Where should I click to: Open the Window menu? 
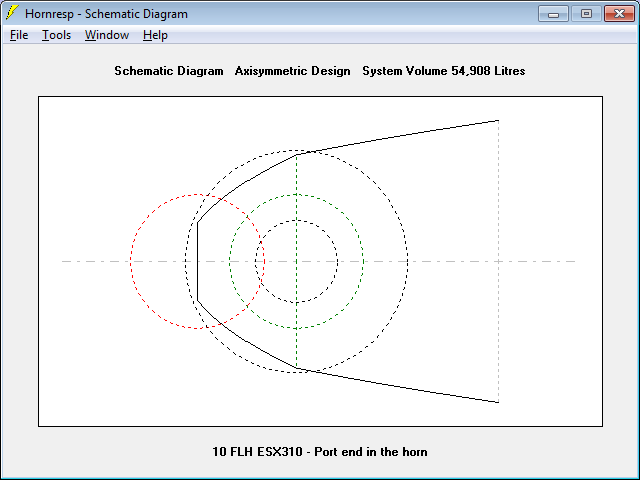[x=107, y=35]
